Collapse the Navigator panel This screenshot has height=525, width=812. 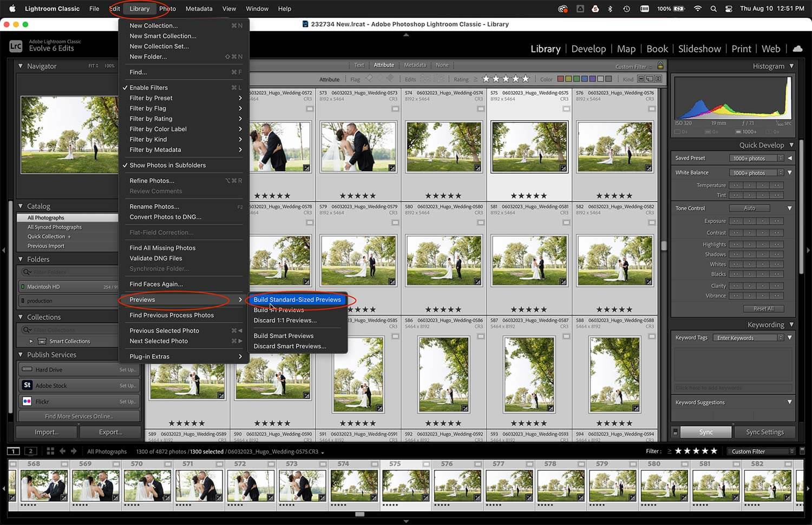click(x=21, y=66)
